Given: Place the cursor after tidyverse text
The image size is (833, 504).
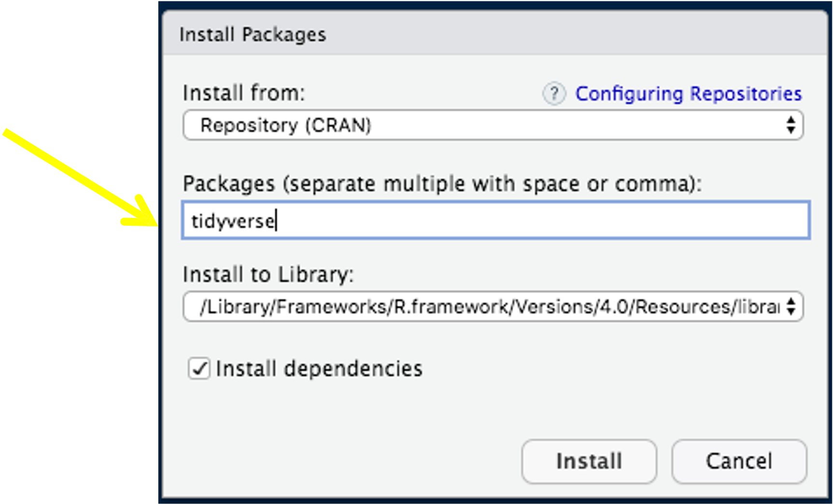Looking at the screenshot, I should 276,221.
